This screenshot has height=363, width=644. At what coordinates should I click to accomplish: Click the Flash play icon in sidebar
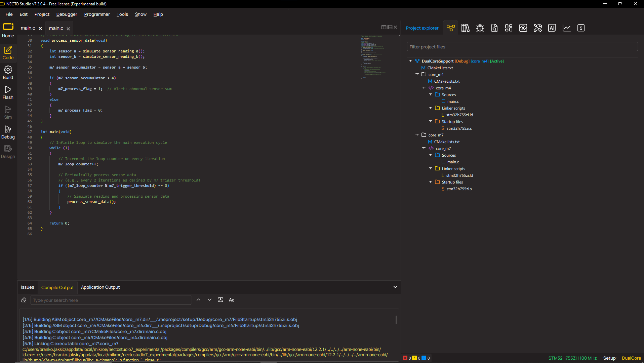(x=8, y=89)
